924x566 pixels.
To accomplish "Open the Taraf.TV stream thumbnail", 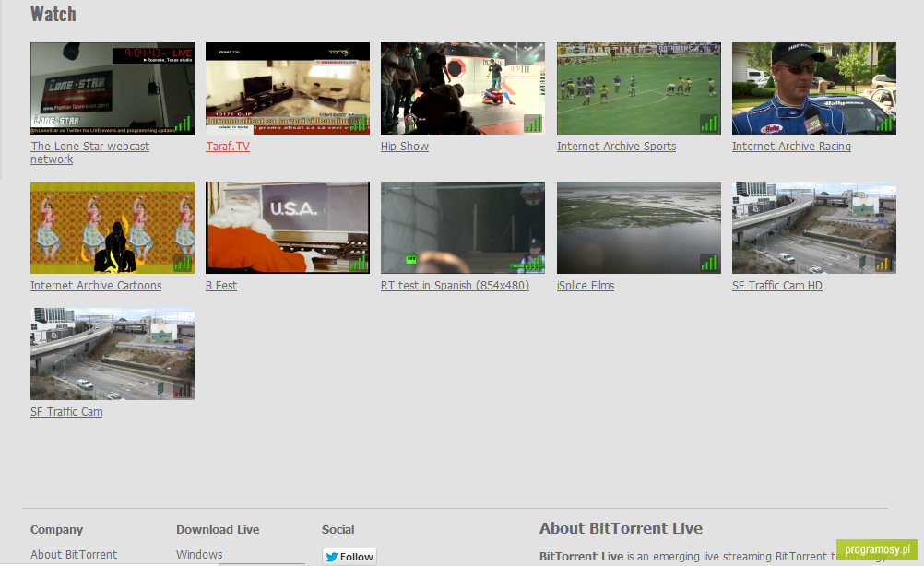I will pos(288,88).
